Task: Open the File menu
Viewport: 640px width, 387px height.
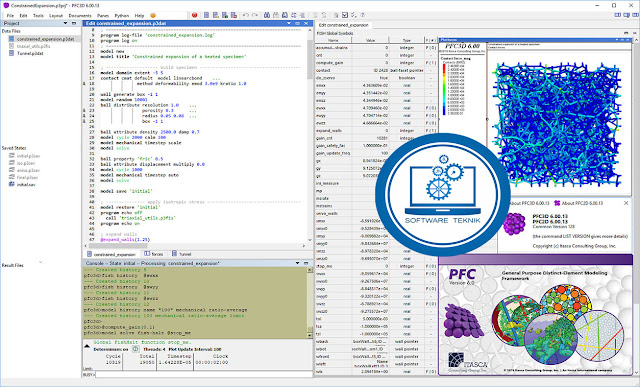Action: point(10,16)
